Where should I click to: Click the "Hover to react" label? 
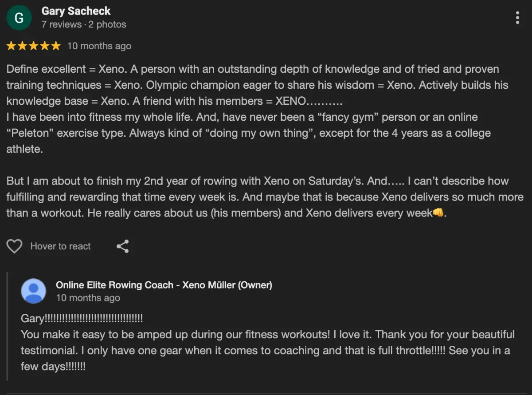pyautogui.click(x=60, y=246)
